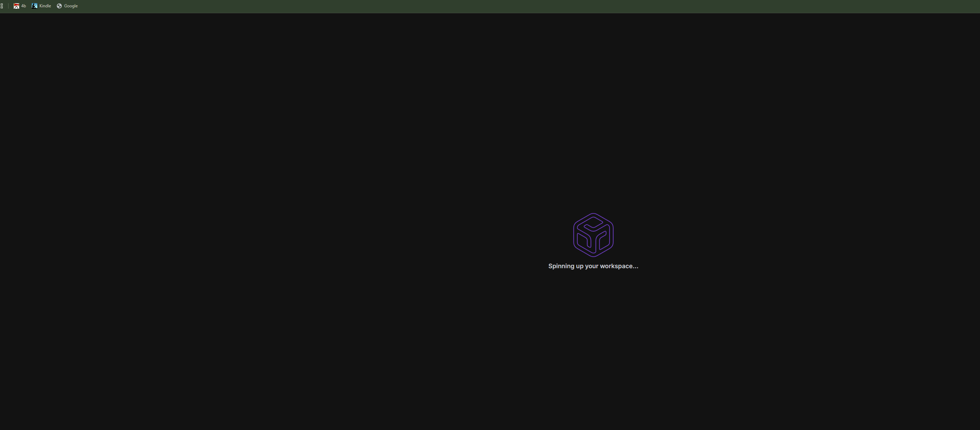This screenshot has height=430, width=980.
Task: Click the apps grid icon in bookmarks bar
Action: pos(2,6)
